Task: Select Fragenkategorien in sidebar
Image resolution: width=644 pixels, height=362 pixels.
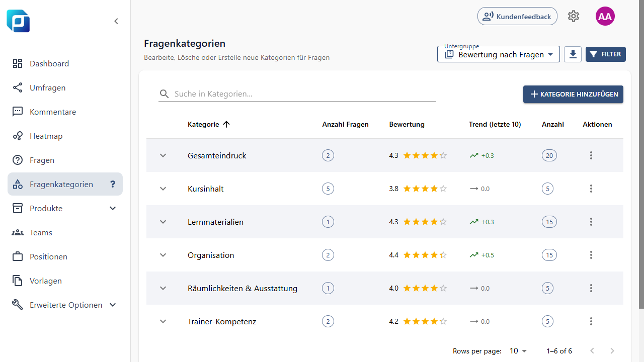Action: point(65,184)
